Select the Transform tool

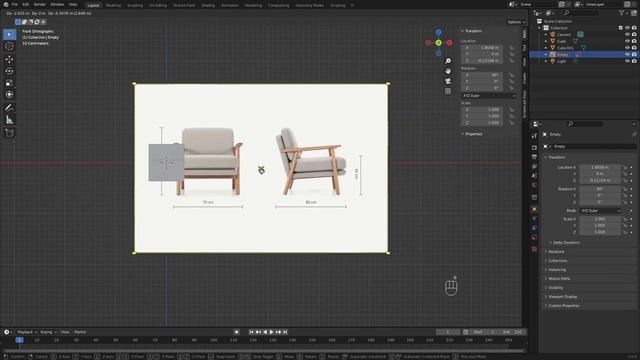[x=9, y=95]
